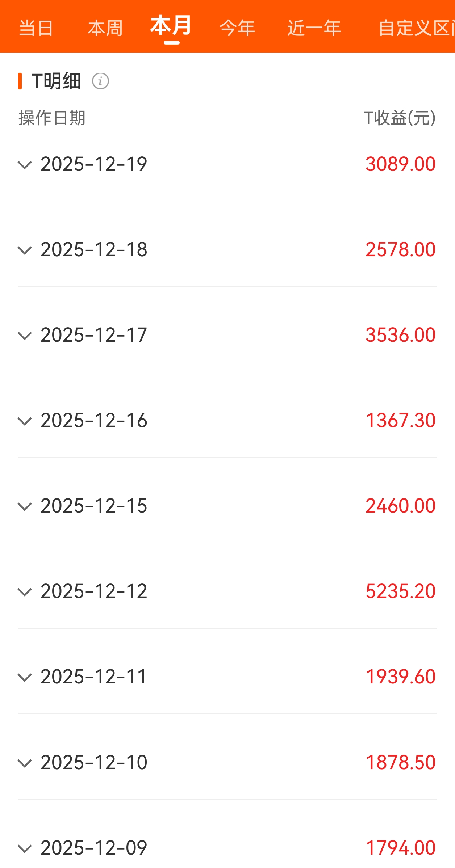The height and width of the screenshot is (868, 455).
Task: Switch to the 本周 tab
Action: (105, 28)
